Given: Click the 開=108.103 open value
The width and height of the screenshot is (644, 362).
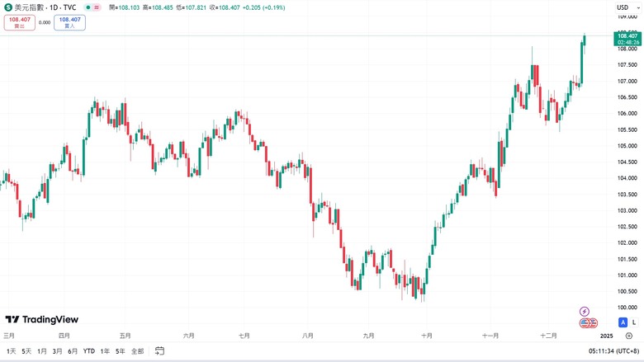Looking at the screenshot, I should (124, 7).
